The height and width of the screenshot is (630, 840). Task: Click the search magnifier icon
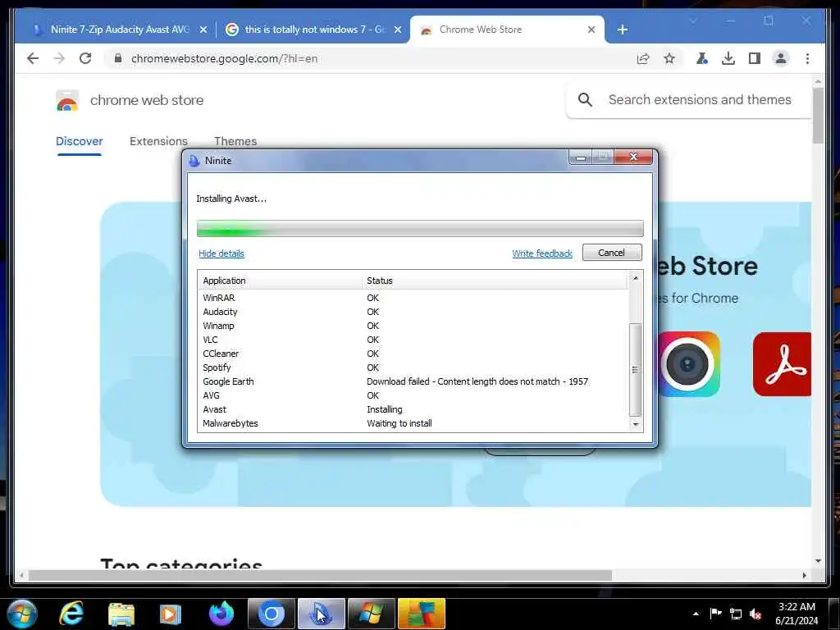pos(585,99)
